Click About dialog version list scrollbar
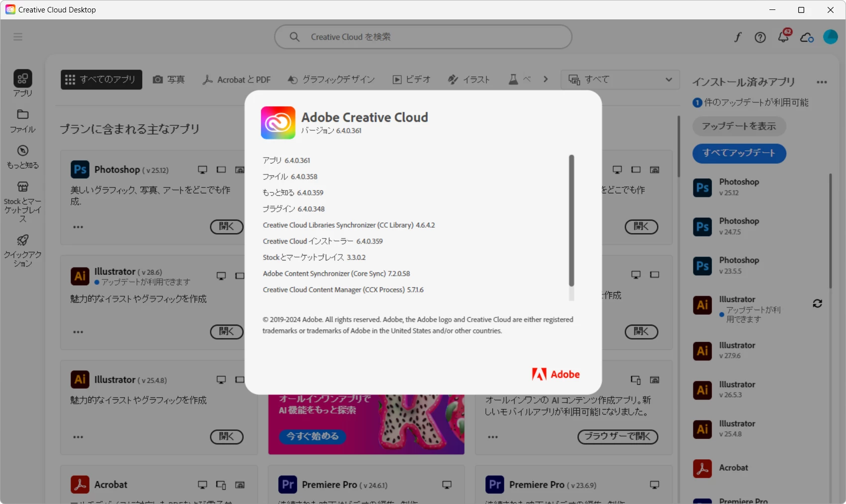This screenshot has width=846, height=504. [x=571, y=221]
